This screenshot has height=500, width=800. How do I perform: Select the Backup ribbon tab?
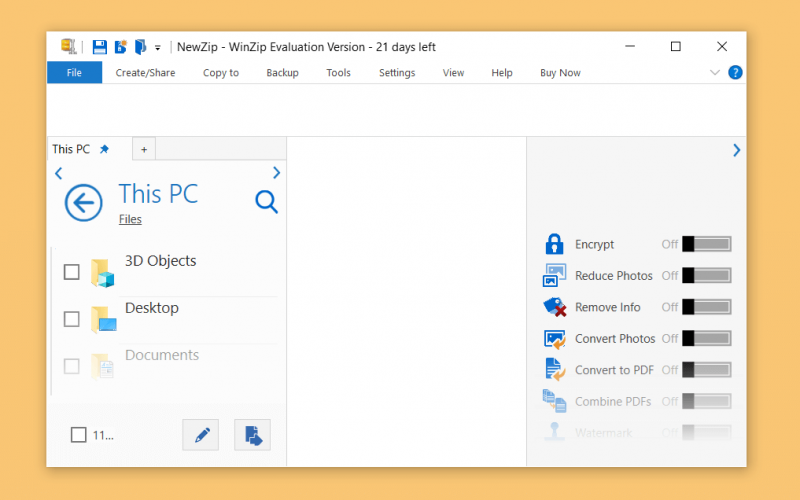tap(282, 72)
